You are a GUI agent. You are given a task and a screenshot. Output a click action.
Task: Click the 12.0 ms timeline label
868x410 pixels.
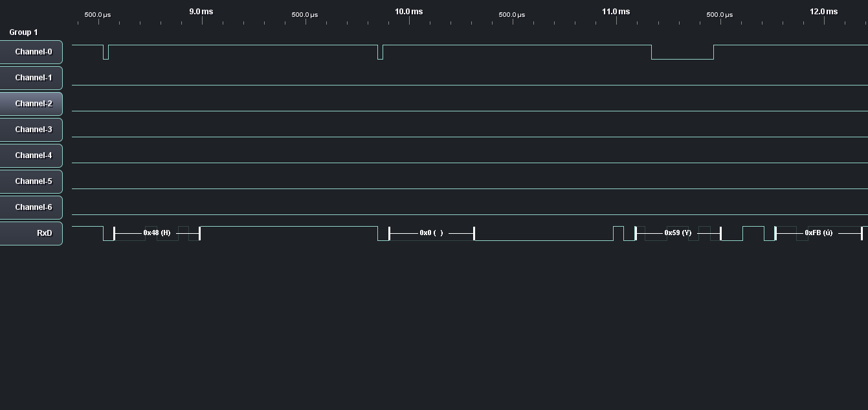point(823,12)
